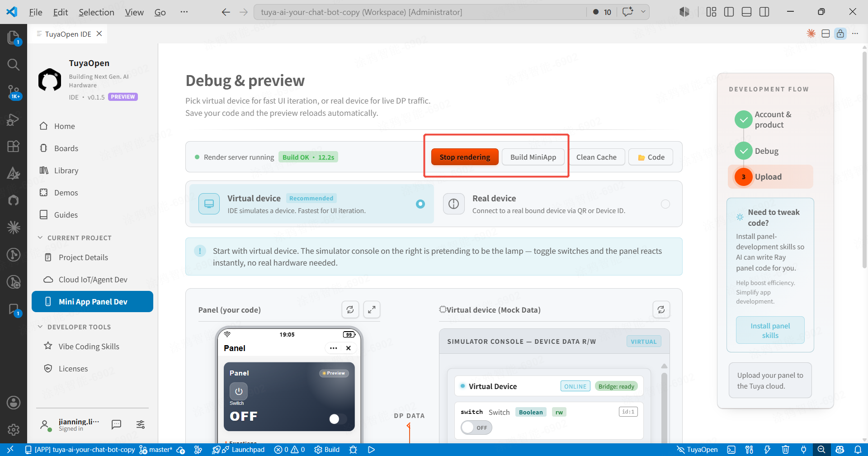
Task: Open the Search view in activity bar
Action: pyautogui.click(x=14, y=65)
